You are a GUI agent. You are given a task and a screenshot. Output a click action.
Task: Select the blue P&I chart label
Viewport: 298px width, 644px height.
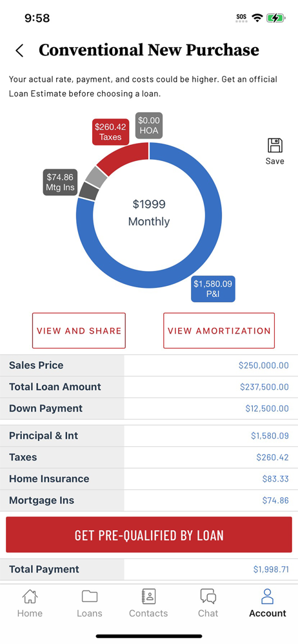[x=213, y=289]
